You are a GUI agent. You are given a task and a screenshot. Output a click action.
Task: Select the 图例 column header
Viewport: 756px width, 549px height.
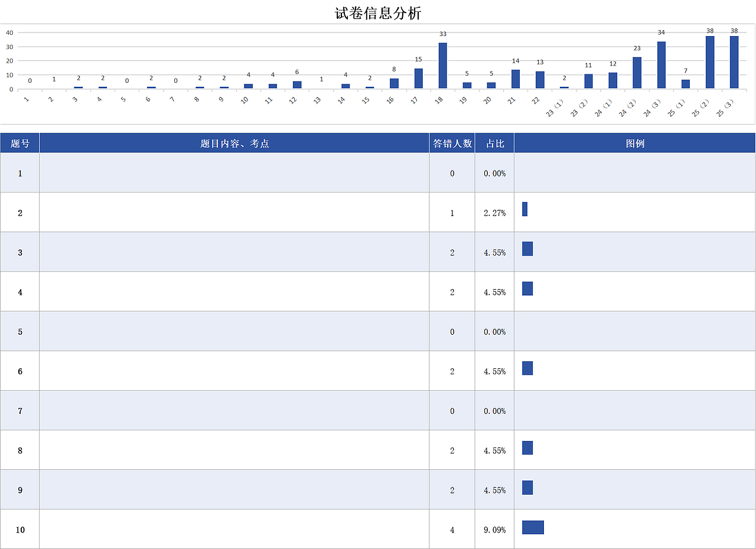tap(635, 143)
